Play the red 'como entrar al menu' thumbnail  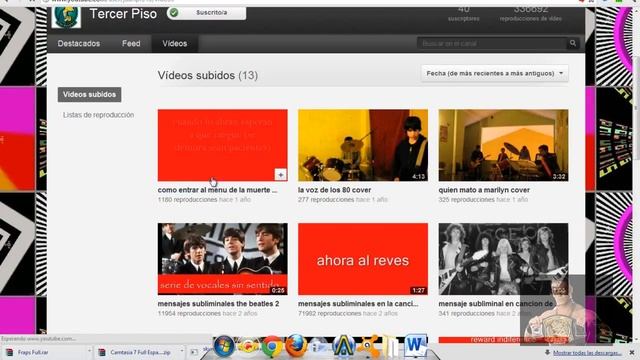[x=222, y=145]
